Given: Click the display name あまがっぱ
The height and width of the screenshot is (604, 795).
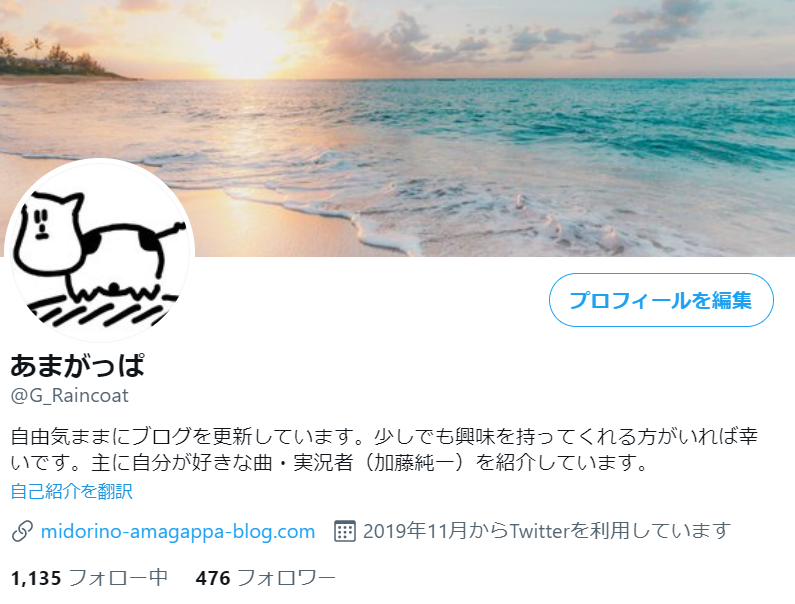Looking at the screenshot, I should pos(78,366).
